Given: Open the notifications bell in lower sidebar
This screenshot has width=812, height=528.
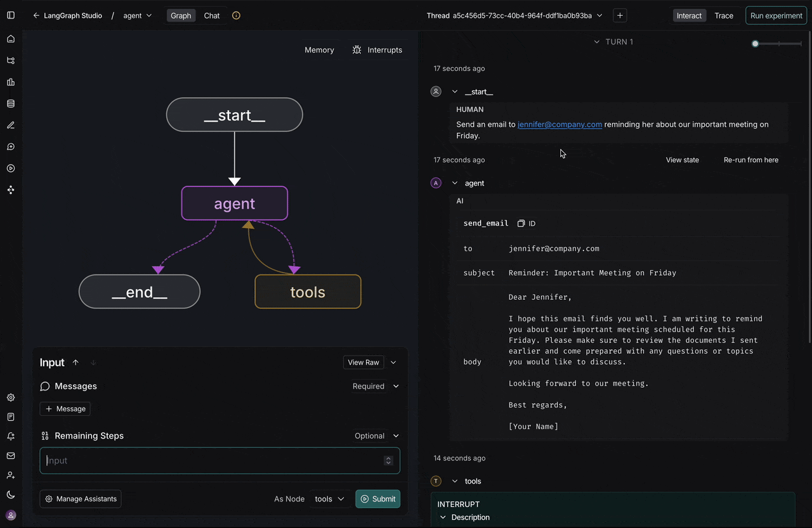Looking at the screenshot, I should coord(10,436).
